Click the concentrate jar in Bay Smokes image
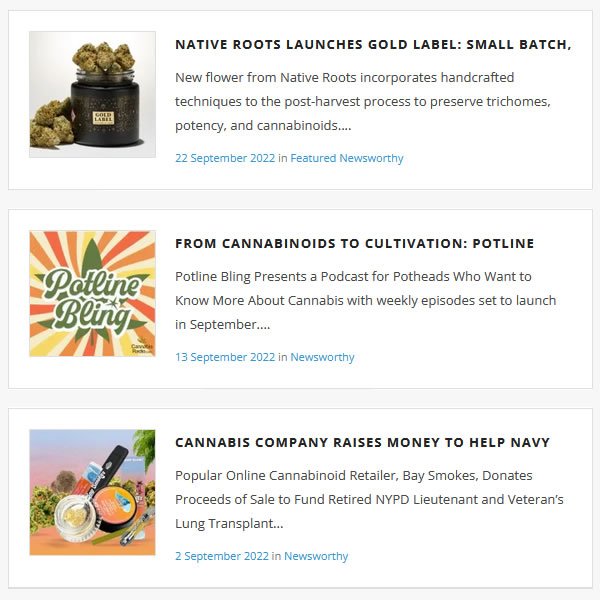The width and height of the screenshot is (600, 600). tap(76, 520)
